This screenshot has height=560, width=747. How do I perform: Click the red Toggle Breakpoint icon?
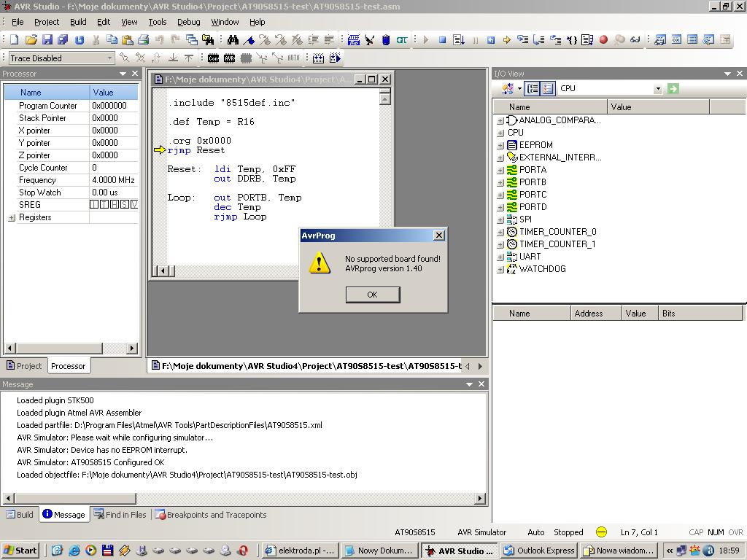pos(603,39)
